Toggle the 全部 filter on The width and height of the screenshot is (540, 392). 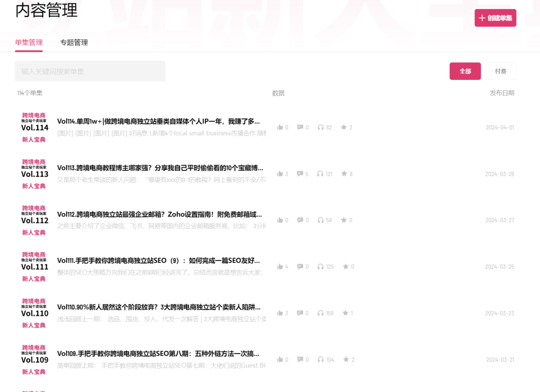pos(465,71)
